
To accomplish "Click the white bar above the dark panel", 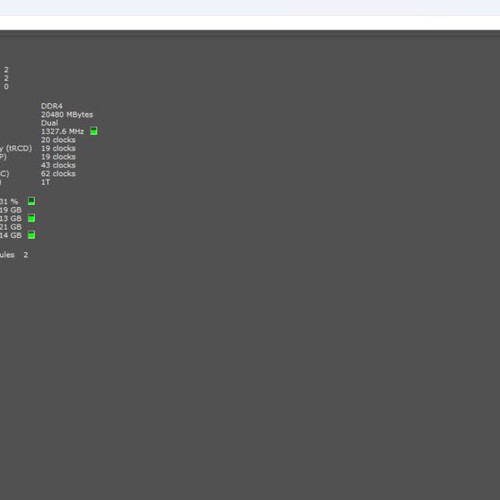I will pyautogui.click(x=250, y=23).
